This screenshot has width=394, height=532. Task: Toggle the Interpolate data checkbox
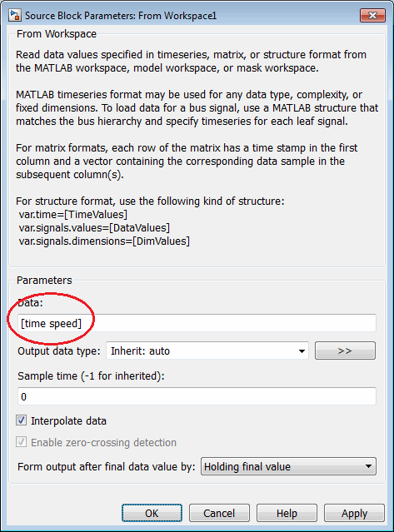(x=22, y=420)
